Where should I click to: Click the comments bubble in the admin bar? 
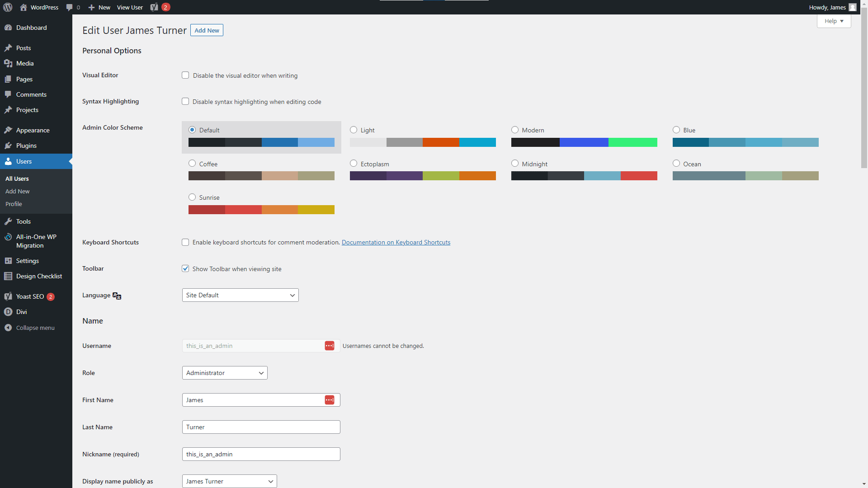[70, 7]
